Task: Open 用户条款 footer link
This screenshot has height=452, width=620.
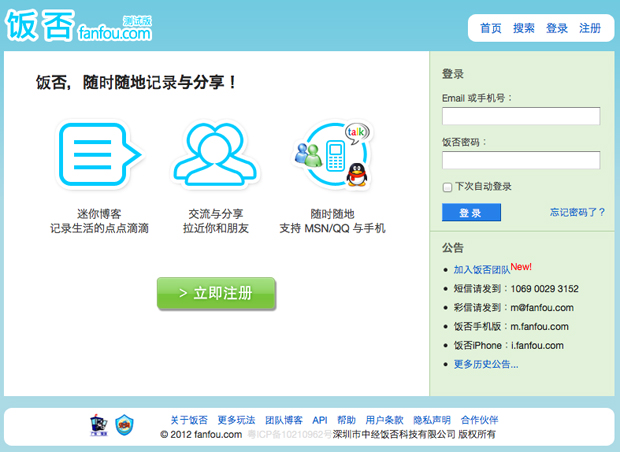Action: click(x=384, y=420)
